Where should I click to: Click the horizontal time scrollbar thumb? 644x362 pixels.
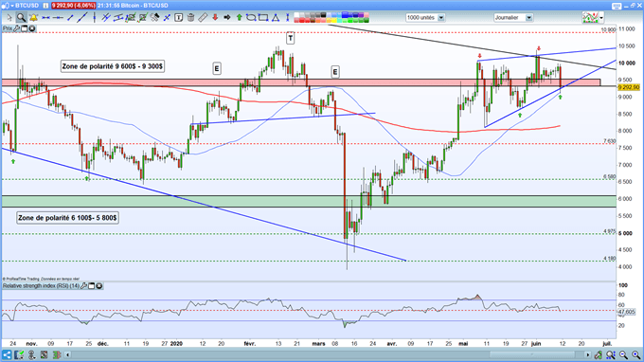coord(532,354)
